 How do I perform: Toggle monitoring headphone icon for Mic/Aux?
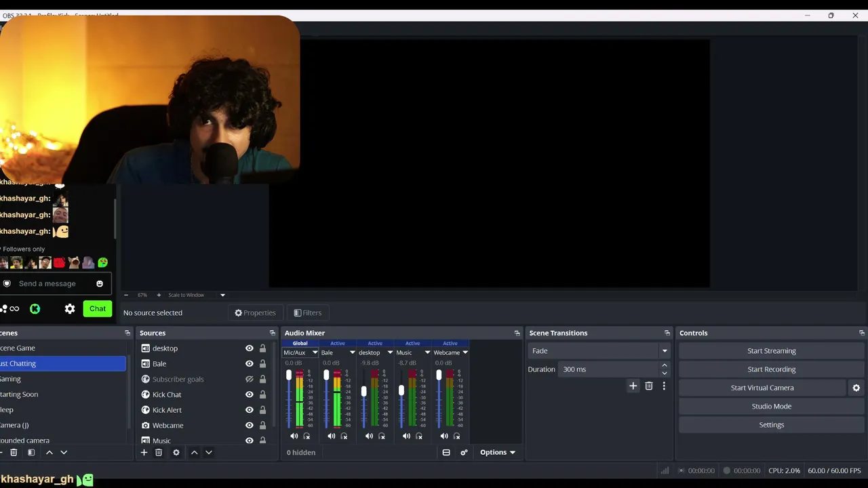coord(307,436)
